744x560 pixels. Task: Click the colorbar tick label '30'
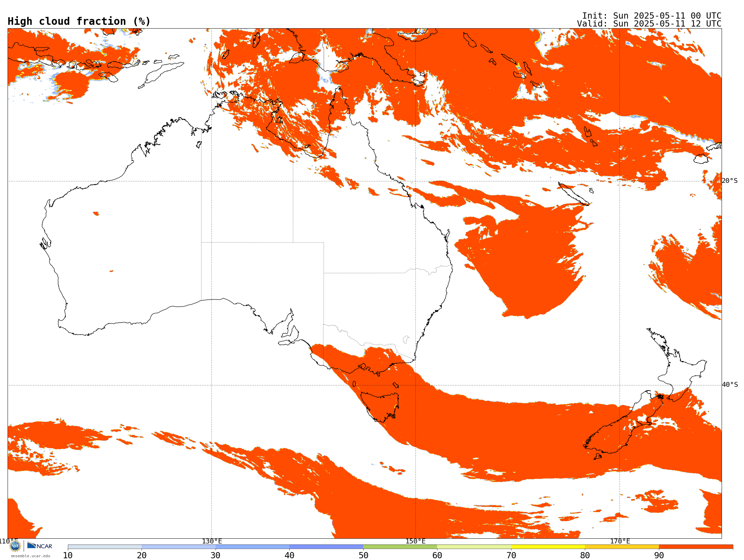[216, 556]
